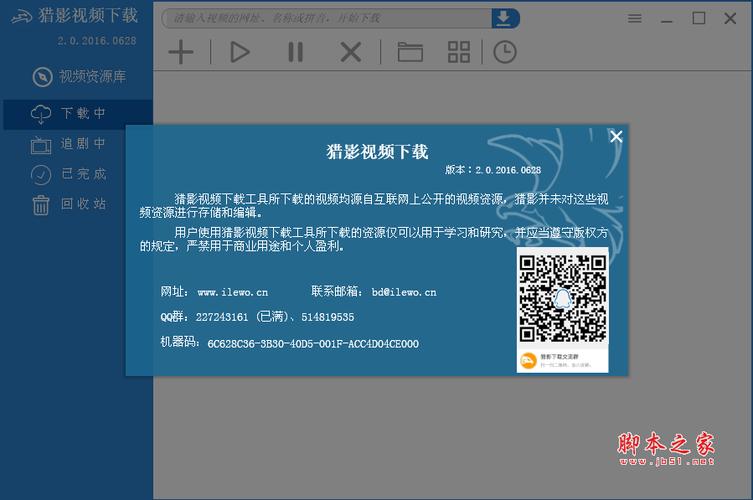Click the QQ group number 227243161
The image size is (753, 500).
coord(222,317)
